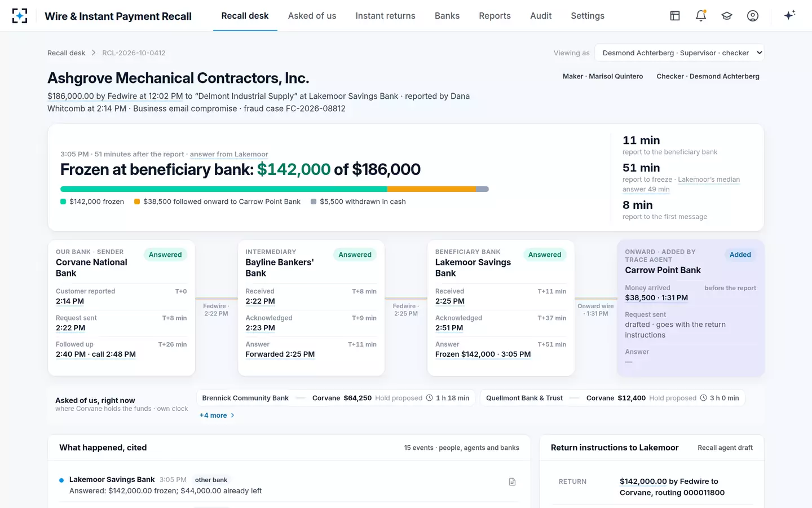Image resolution: width=812 pixels, height=508 pixels.
Task: Click the "Frozen $142,000 · 3:05 PM" answer
Action: [x=483, y=354]
